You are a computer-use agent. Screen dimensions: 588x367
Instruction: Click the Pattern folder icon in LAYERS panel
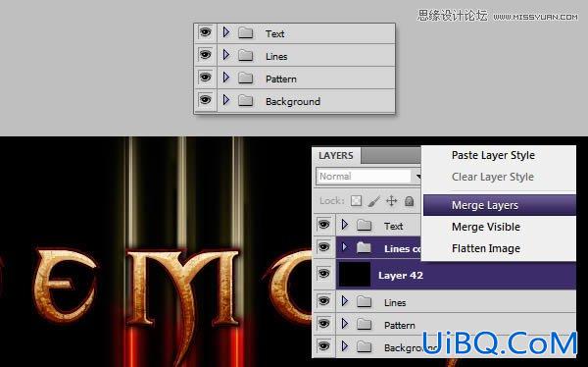[x=365, y=324]
